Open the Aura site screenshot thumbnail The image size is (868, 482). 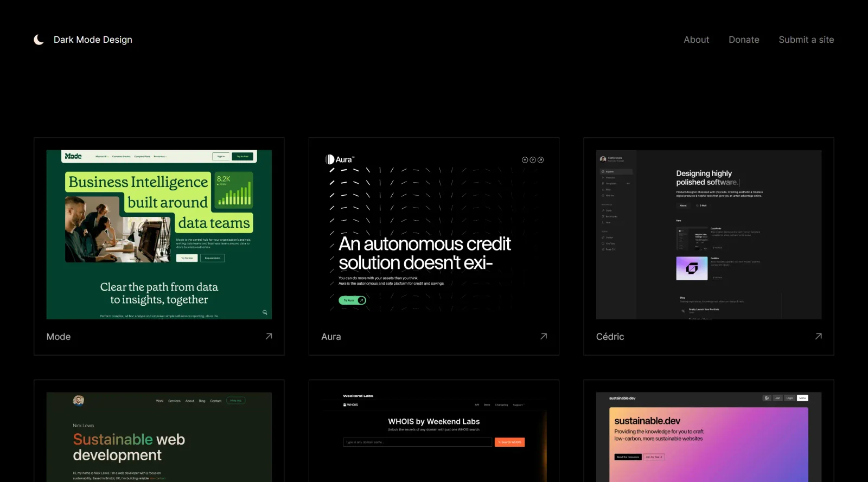[x=434, y=235]
